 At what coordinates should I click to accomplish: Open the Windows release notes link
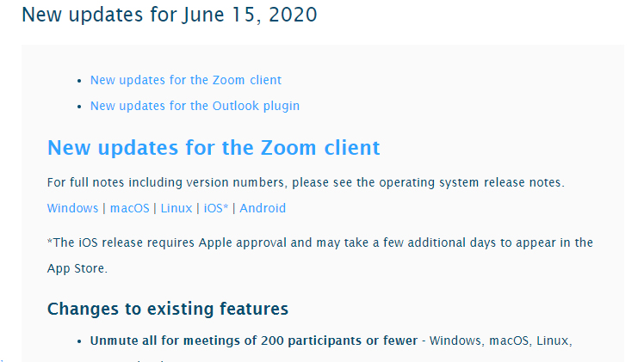coord(72,208)
